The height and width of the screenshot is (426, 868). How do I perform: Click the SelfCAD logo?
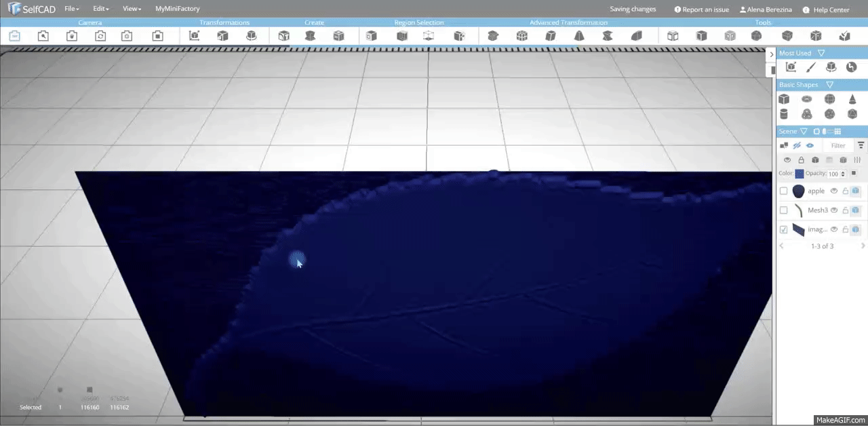click(31, 9)
